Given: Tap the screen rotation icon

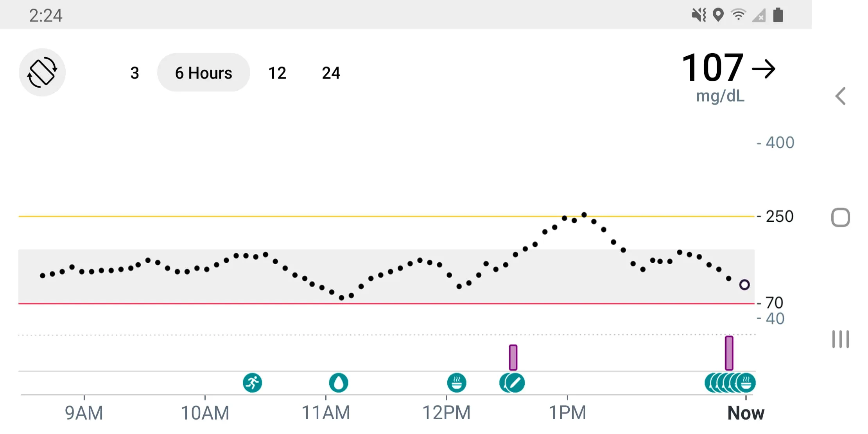Looking at the screenshot, I should (42, 72).
